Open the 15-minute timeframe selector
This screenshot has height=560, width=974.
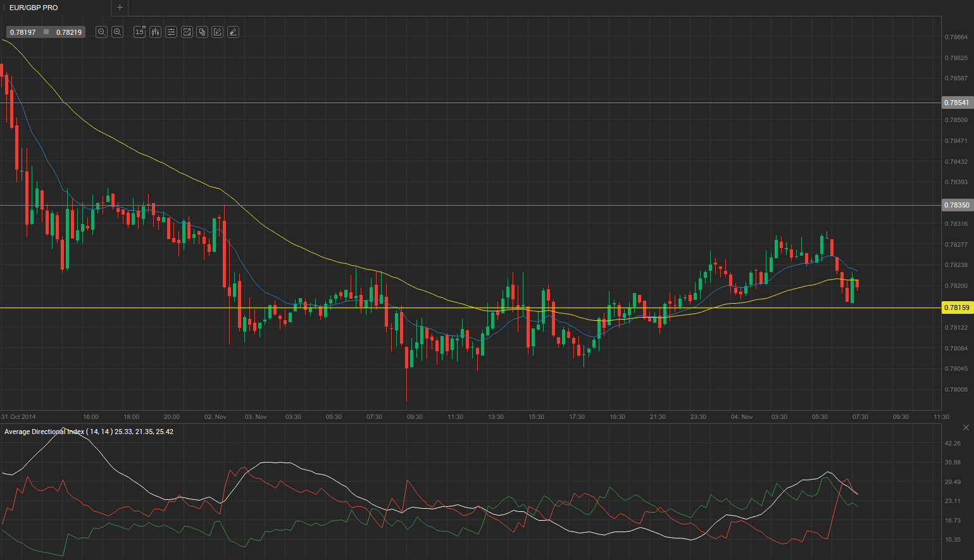139,32
